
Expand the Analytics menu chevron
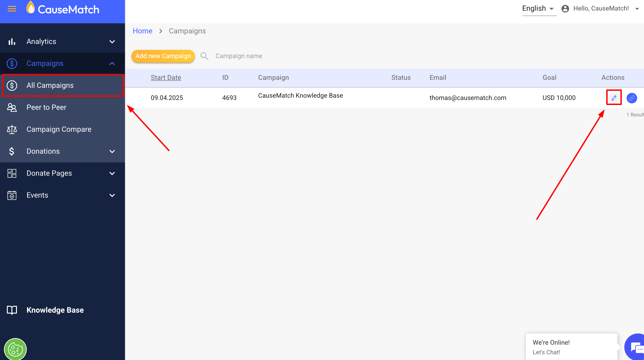[112, 41]
